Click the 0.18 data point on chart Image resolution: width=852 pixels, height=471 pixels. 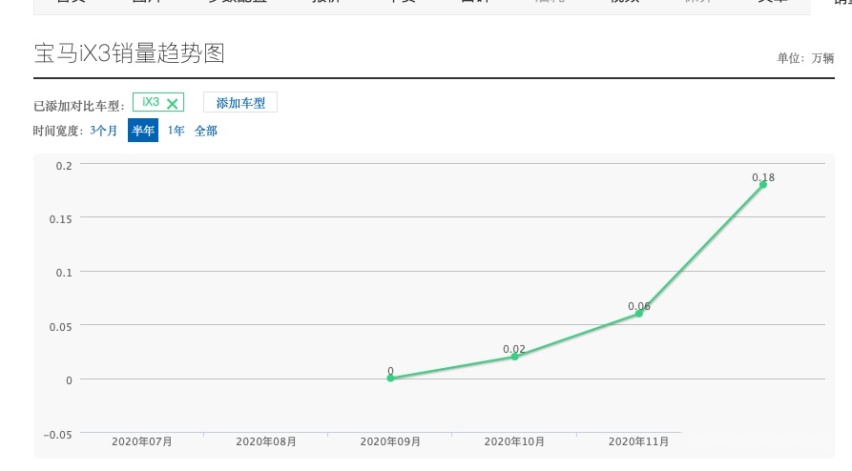(x=763, y=185)
